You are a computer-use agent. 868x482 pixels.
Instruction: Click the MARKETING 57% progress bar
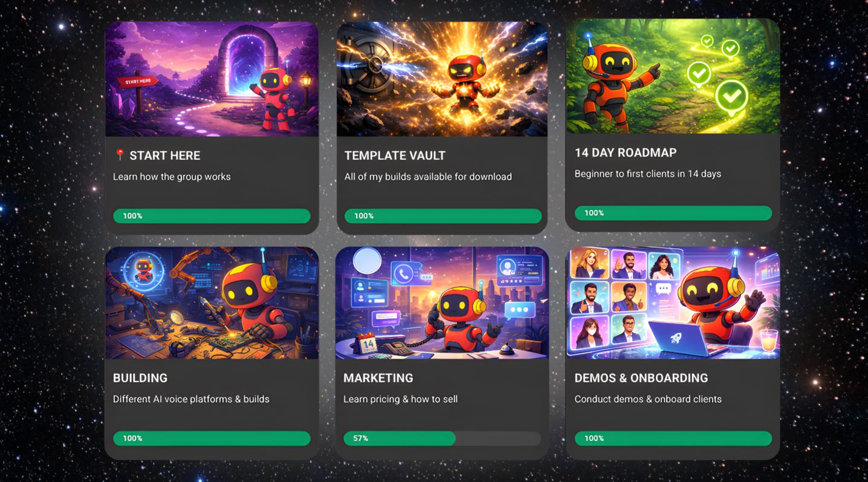[x=442, y=438]
